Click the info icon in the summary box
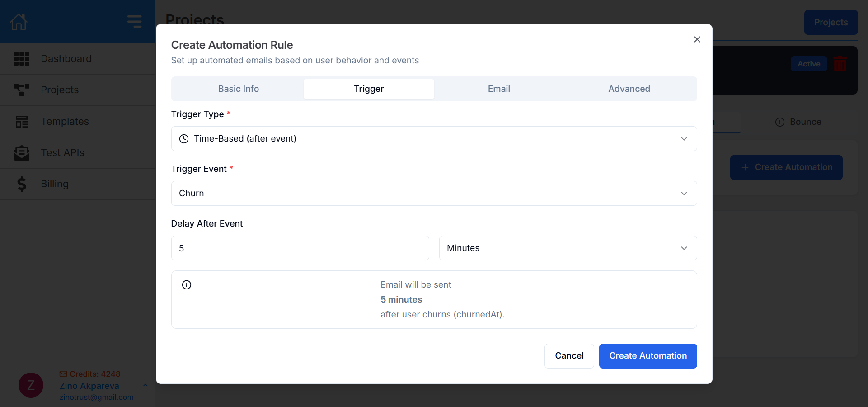Image resolution: width=868 pixels, height=407 pixels. pyautogui.click(x=187, y=285)
